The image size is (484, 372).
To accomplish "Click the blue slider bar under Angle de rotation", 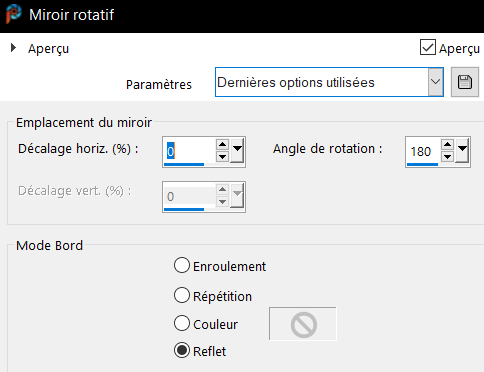I will tap(422, 164).
